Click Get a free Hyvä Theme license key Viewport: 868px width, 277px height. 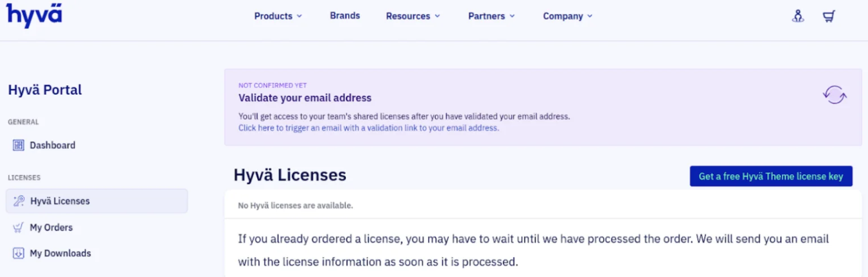click(x=771, y=176)
